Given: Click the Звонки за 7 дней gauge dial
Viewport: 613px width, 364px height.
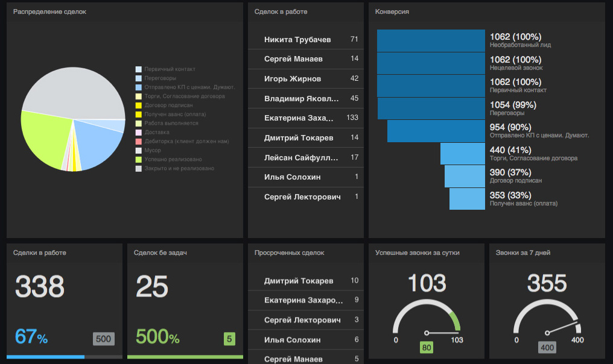Looking at the screenshot, I should click(x=547, y=318).
